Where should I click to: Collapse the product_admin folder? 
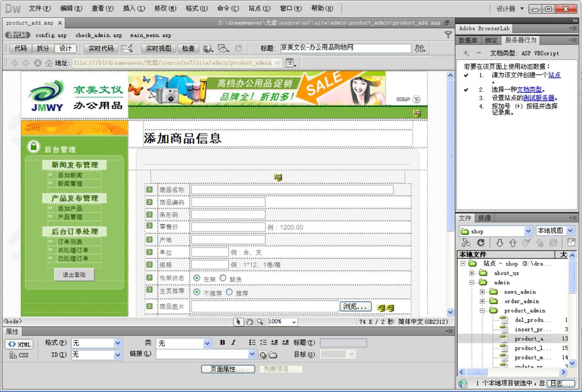[482, 310]
